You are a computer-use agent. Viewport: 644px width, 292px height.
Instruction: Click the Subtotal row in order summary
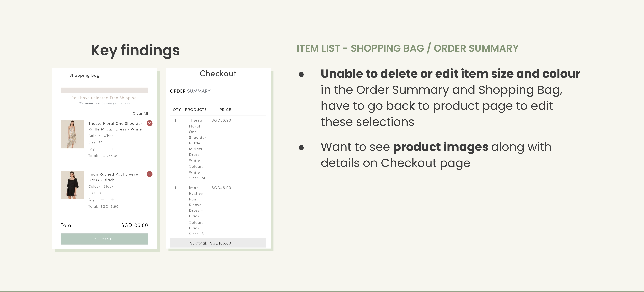[x=218, y=243]
